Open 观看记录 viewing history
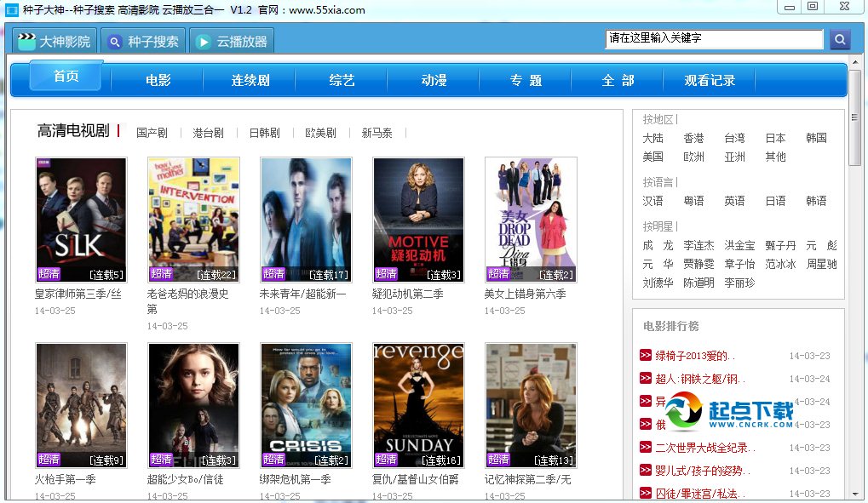The width and height of the screenshot is (868, 503). 710,81
